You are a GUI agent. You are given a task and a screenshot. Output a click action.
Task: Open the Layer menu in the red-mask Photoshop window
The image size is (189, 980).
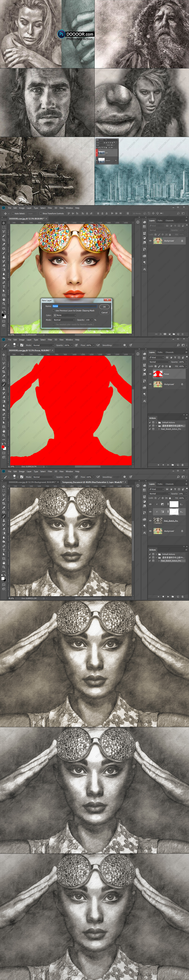pos(29,339)
